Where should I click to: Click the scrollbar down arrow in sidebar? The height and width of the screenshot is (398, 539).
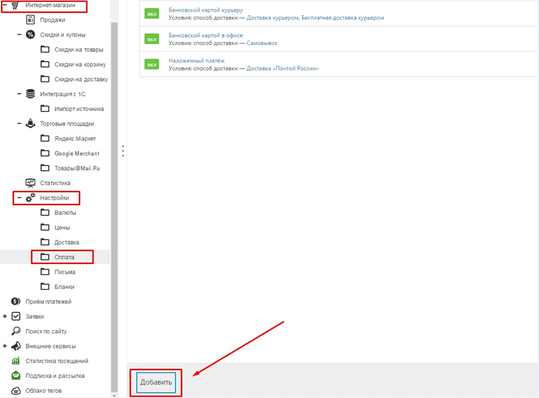[114, 395]
